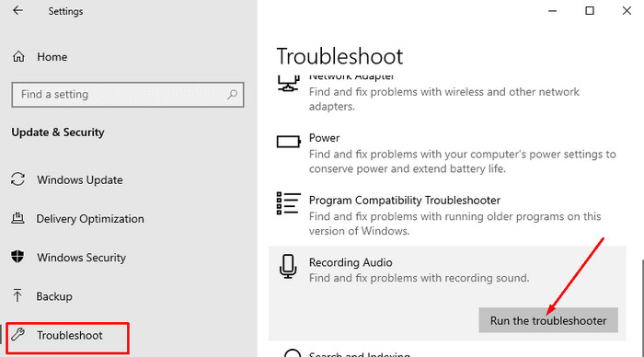This screenshot has height=357, width=644.
Task: Select the Recording Audio entry
Action: 447,294
